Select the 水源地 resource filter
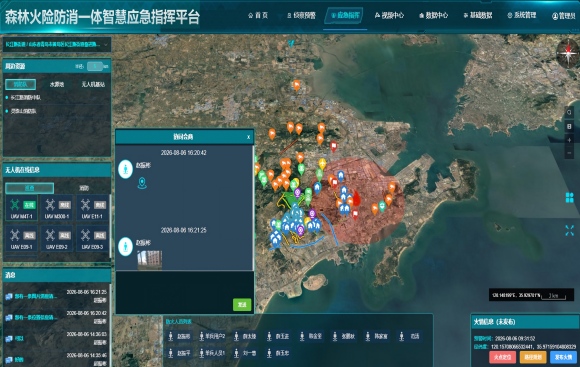Viewport: 580px width, 367px height. (57, 84)
